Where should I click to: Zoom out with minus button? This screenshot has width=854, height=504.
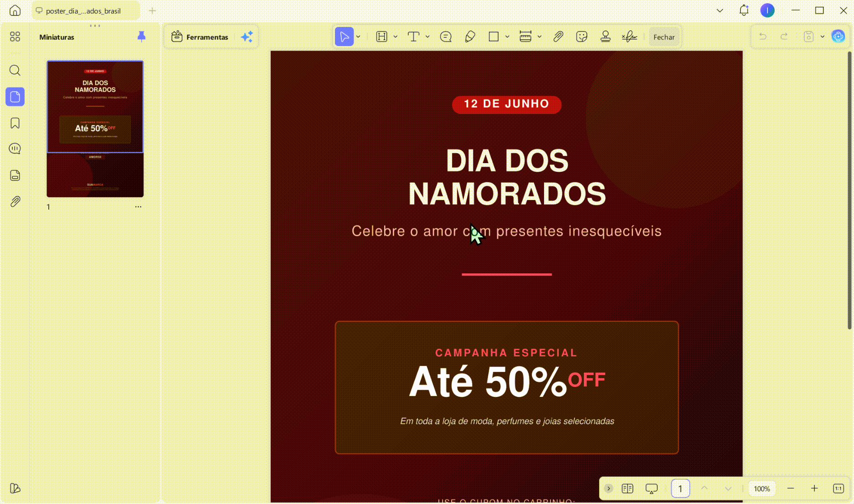click(791, 489)
